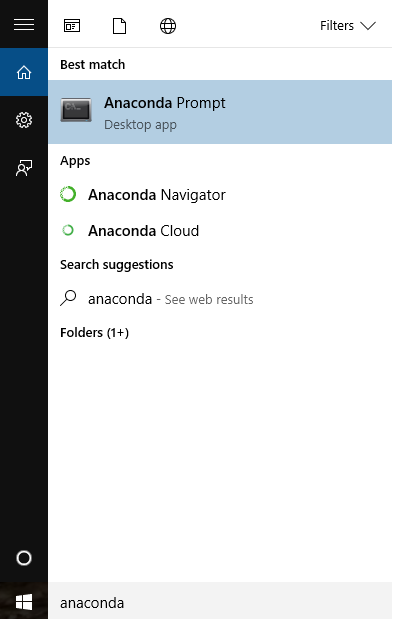
Task: Launch Anaconda Prompt desktop app
Action: point(220,112)
